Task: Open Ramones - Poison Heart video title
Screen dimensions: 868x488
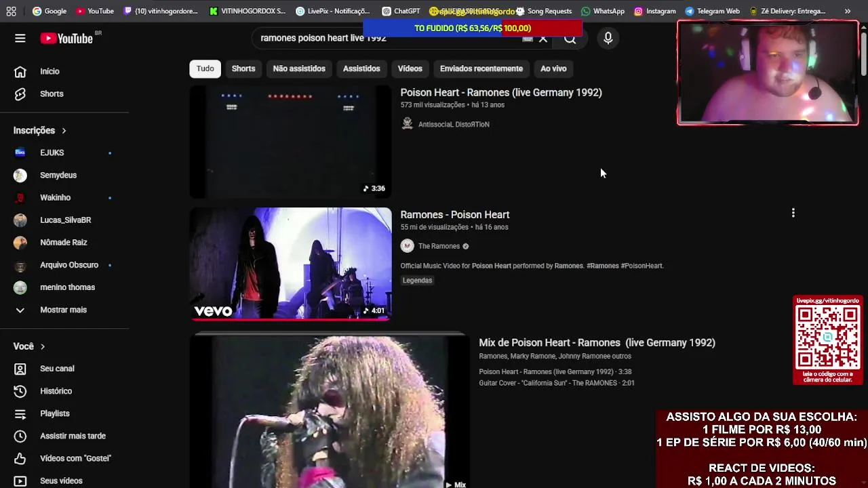Action: pos(455,214)
